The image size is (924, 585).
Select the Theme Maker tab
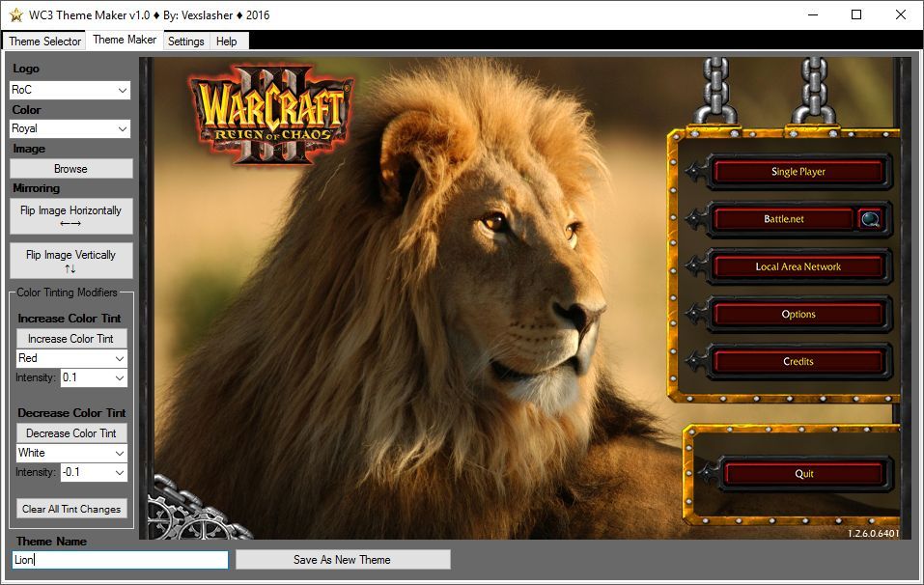(x=125, y=40)
